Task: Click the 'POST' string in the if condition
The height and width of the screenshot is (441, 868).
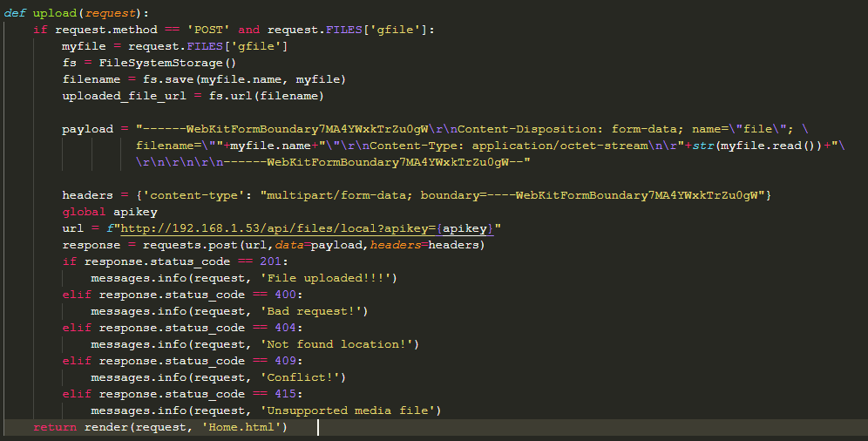Action: [208, 30]
